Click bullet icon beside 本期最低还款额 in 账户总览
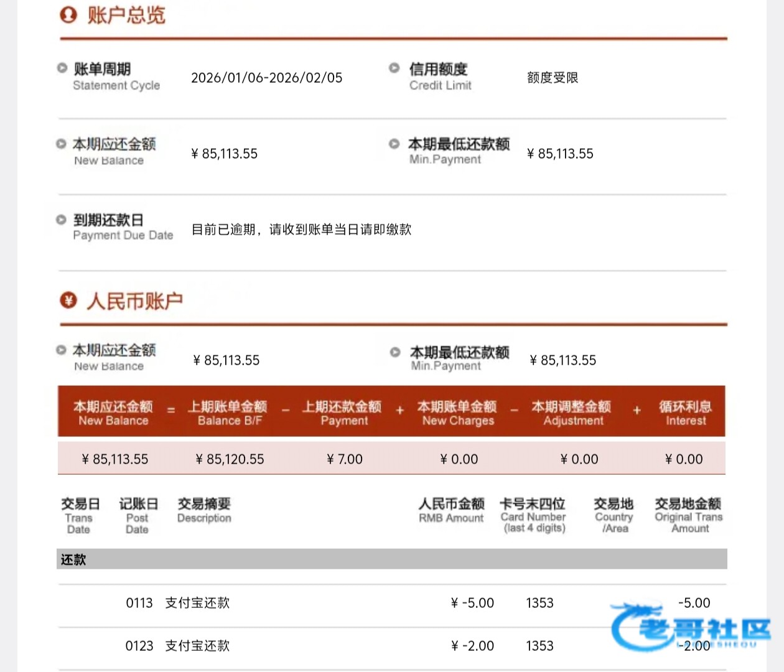Viewport: 784px width, 672px height. (x=394, y=144)
